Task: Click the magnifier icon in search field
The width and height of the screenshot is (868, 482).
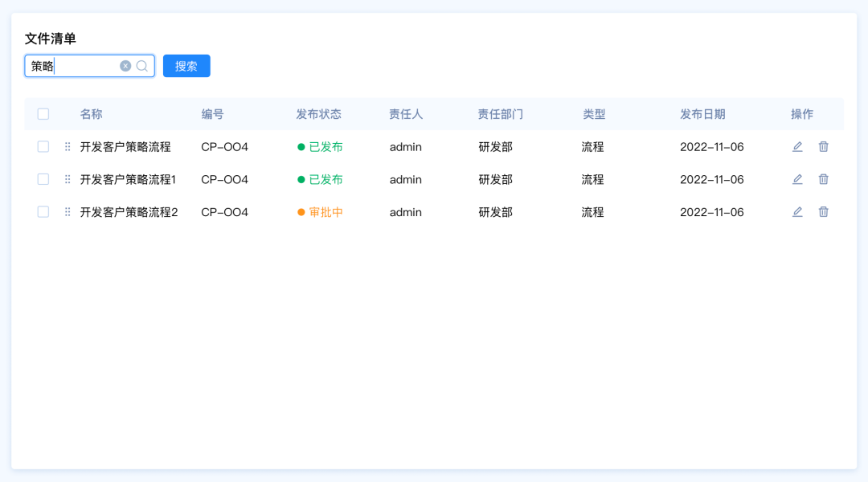Action: (142, 66)
